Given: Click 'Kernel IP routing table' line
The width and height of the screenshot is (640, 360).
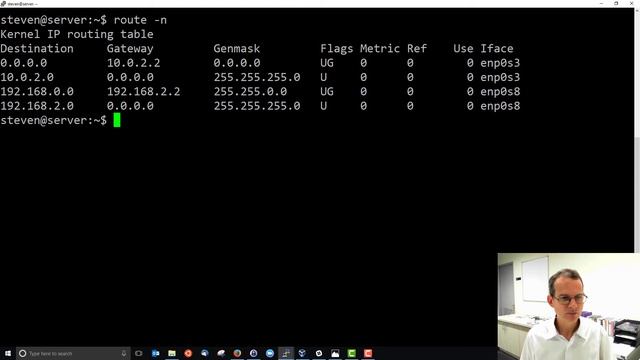Looking at the screenshot, I should click(x=77, y=34).
